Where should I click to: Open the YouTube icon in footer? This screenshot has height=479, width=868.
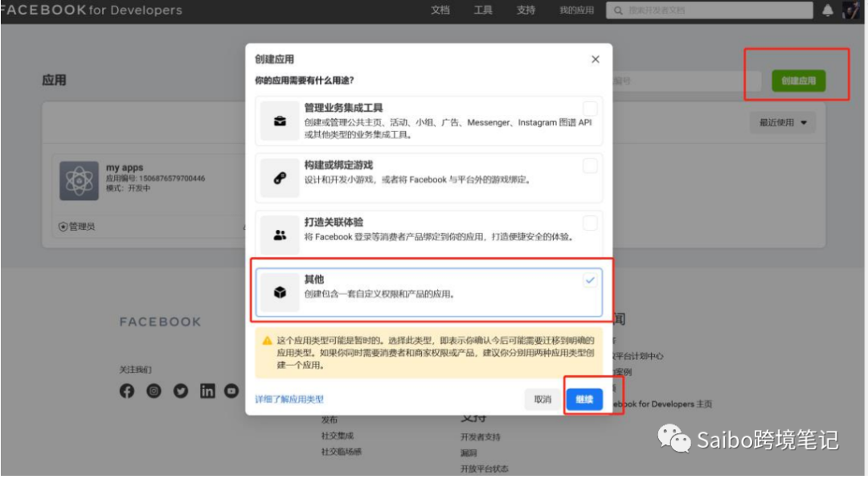232,391
